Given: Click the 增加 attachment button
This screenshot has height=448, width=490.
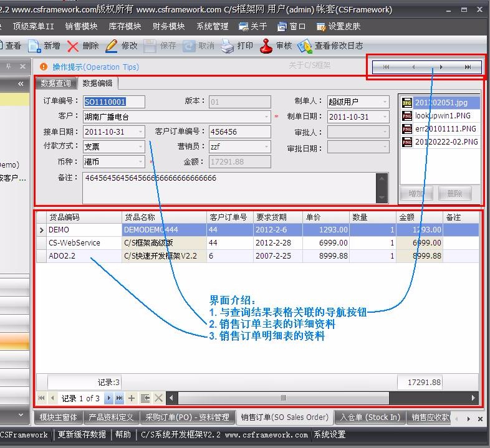Looking at the screenshot, I should (x=416, y=194).
